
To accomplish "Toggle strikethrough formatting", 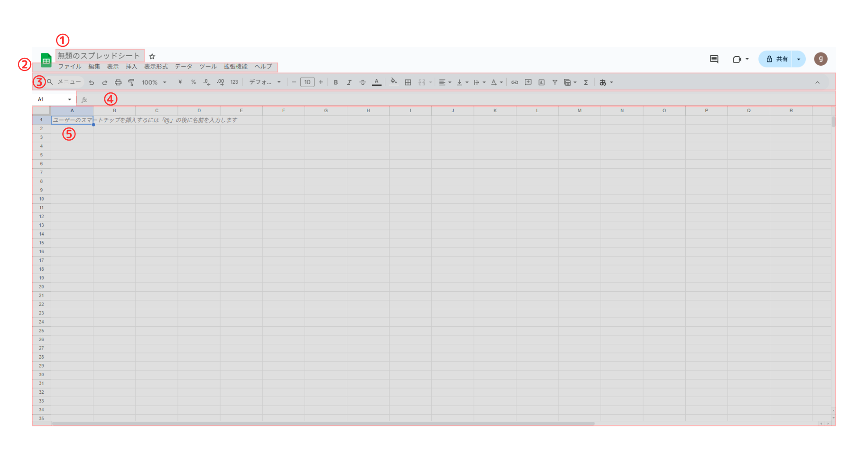I will tap(363, 82).
